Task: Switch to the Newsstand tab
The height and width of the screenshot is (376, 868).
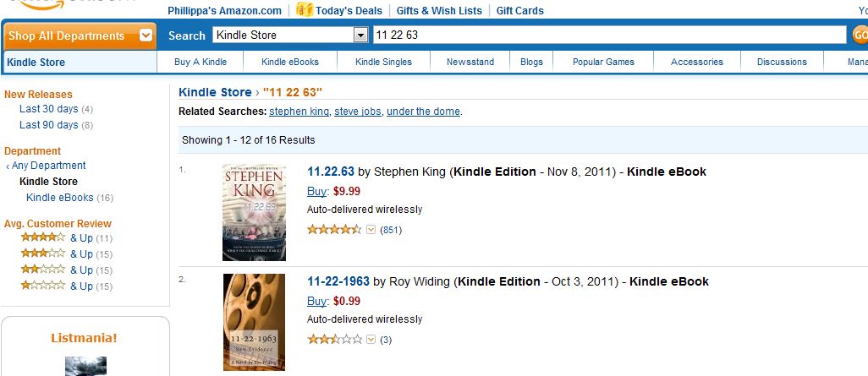Action: (471, 62)
